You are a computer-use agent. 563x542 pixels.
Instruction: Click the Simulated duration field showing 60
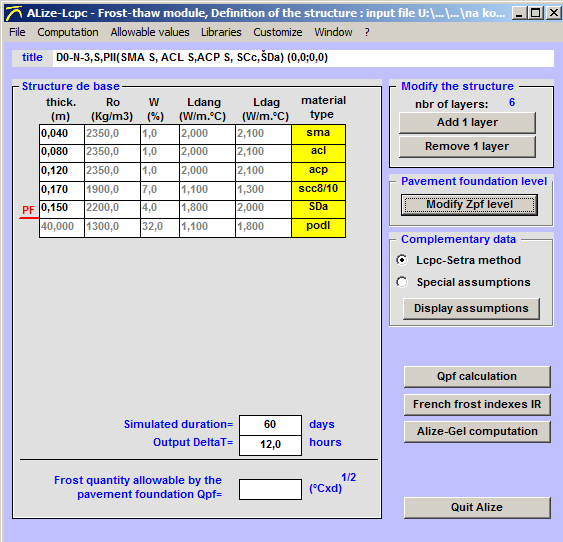click(x=270, y=425)
